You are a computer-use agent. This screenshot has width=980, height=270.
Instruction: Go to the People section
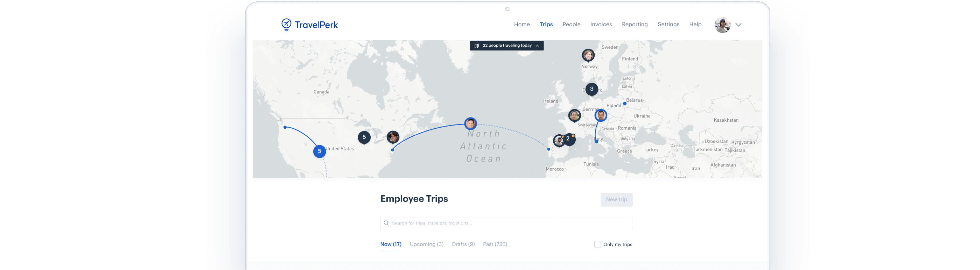click(x=572, y=25)
